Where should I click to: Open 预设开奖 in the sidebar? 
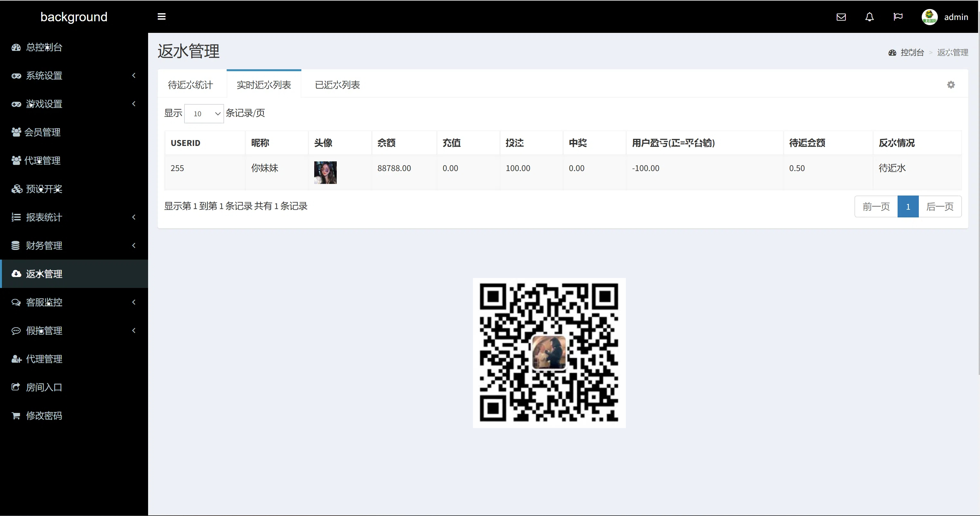[x=74, y=189]
